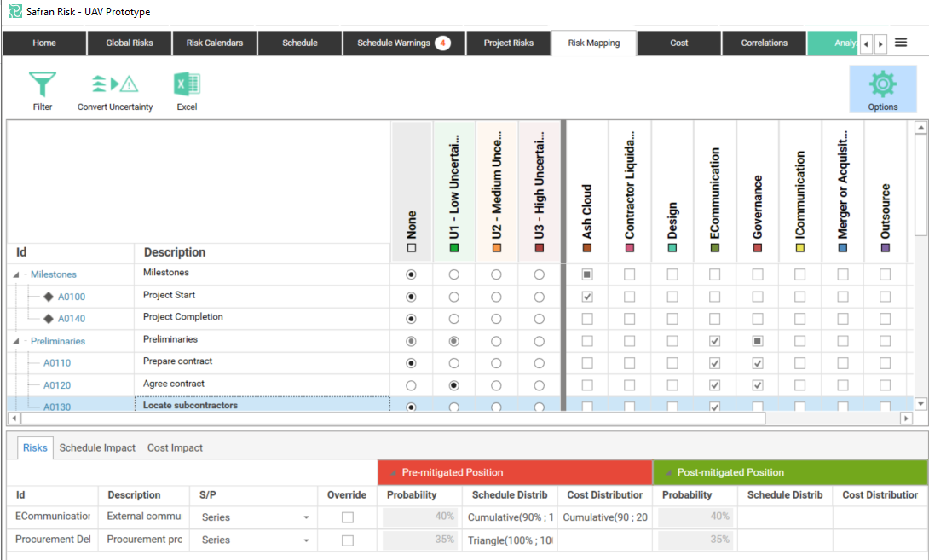The height and width of the screenshot is (560, 929).
Task: Select U1 Low Uncertainty for Prepare contract
Action: pyautogui.click(x=454, y=363)
